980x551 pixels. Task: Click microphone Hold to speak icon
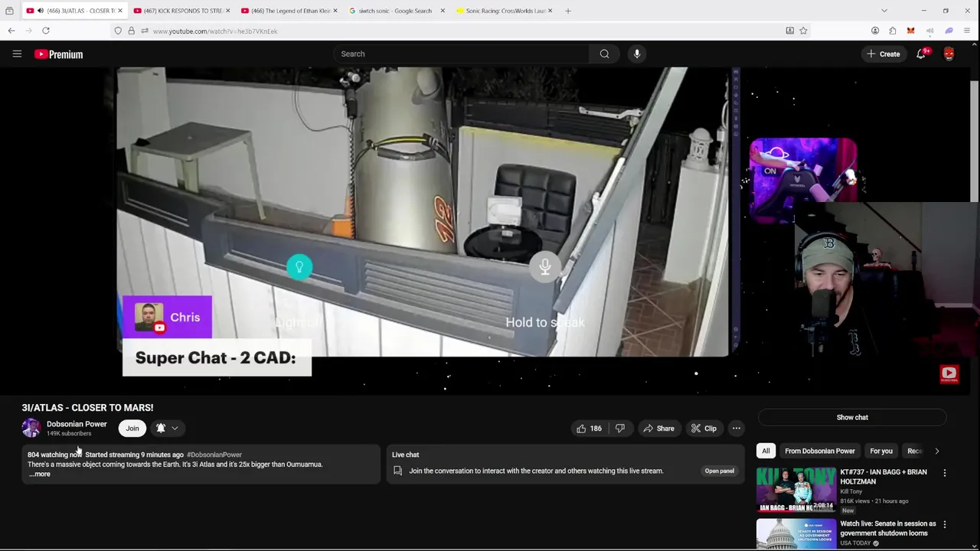[x=544, y=266]
